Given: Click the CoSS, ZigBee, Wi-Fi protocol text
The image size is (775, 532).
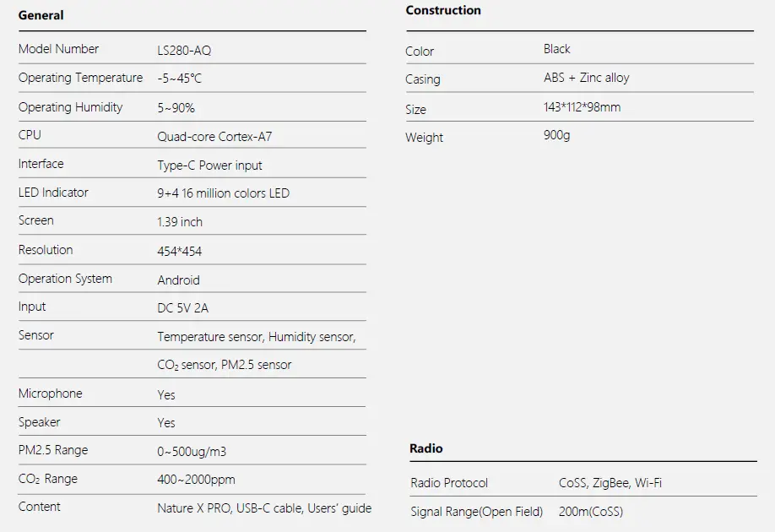Looking at the screenshot, I should (x=610, y=483).
